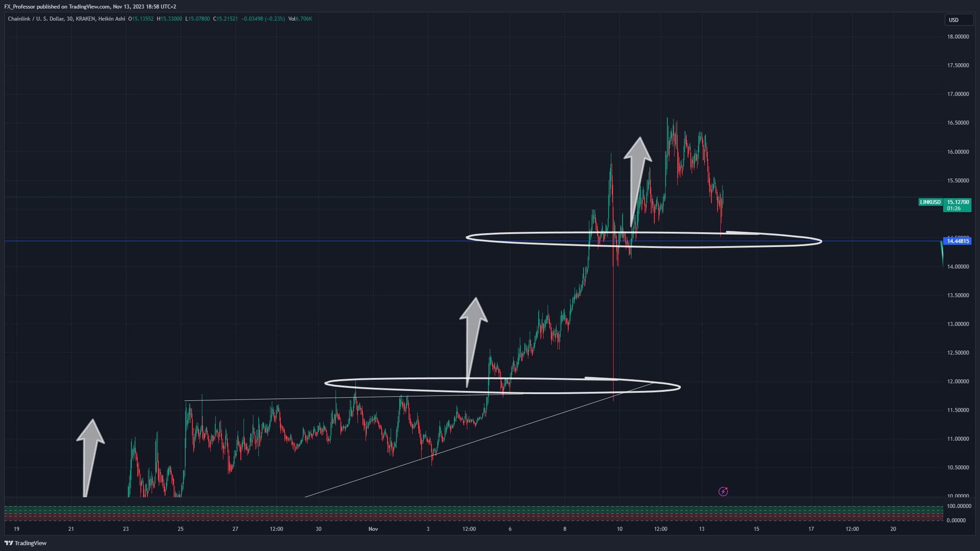980x551 pixels.
Task: Click the 01:26 bar countdown timer
Action: tap(954, 208)
